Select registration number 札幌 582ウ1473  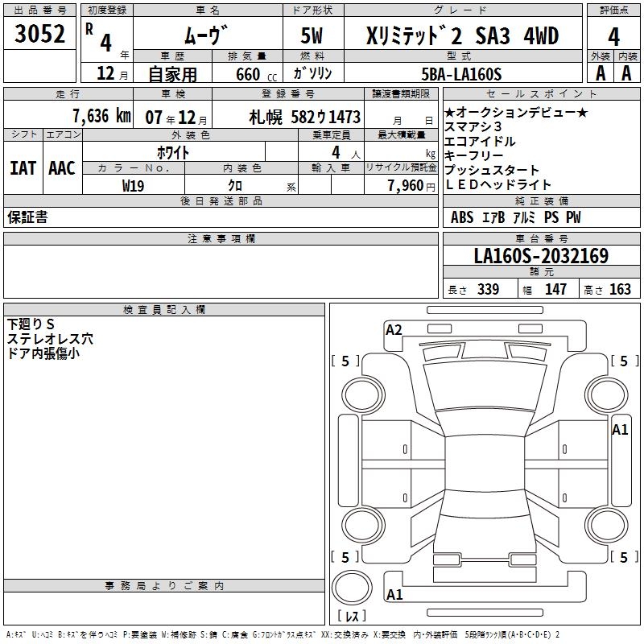pos(305,118)
